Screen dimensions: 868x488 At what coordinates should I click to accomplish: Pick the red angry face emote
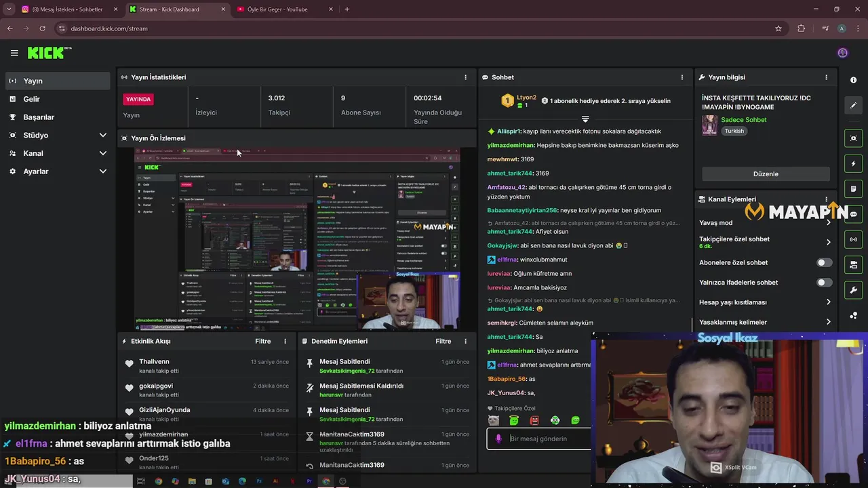pyautogui.click(x=534, y=420)
